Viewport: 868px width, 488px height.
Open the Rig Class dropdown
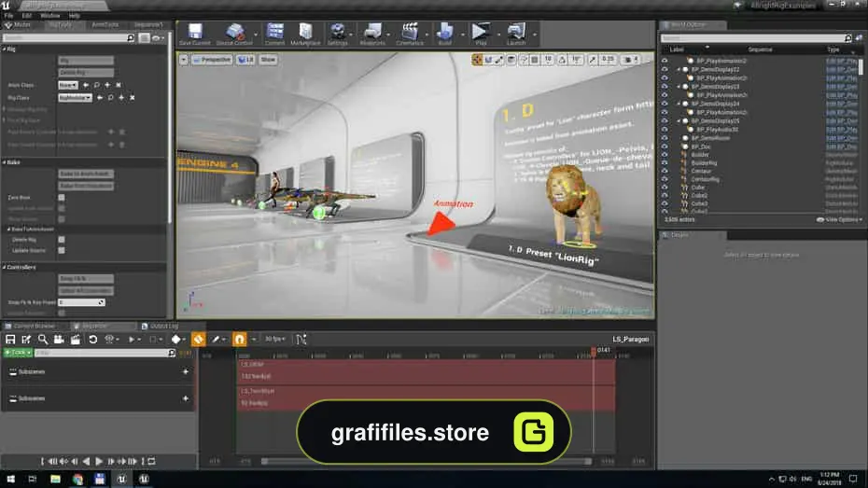pyautogui.click(x=75, y=97)
